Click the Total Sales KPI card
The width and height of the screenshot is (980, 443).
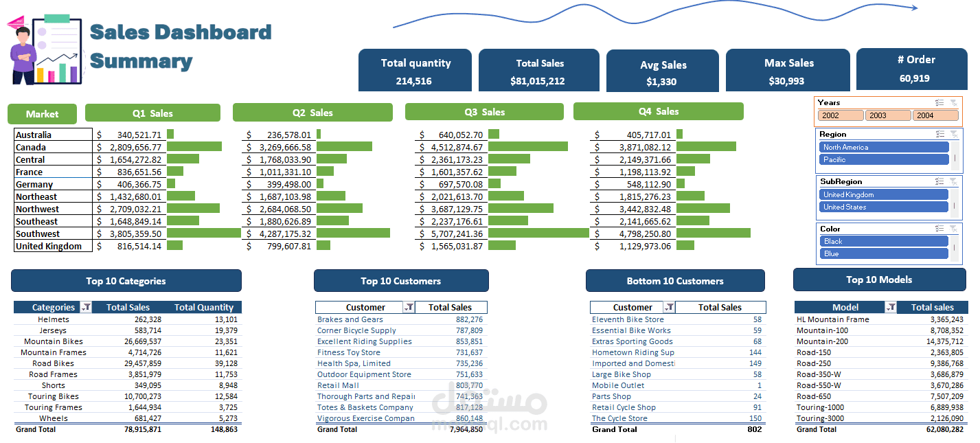(539, 70)
